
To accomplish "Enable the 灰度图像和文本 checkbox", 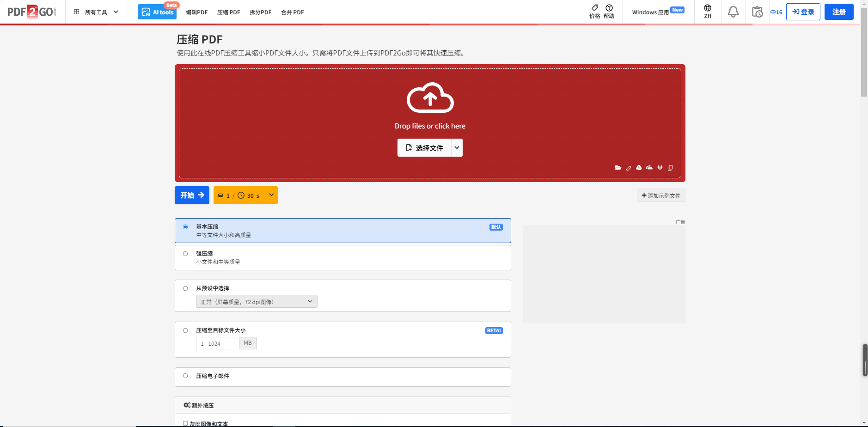I will click(185, 423).
